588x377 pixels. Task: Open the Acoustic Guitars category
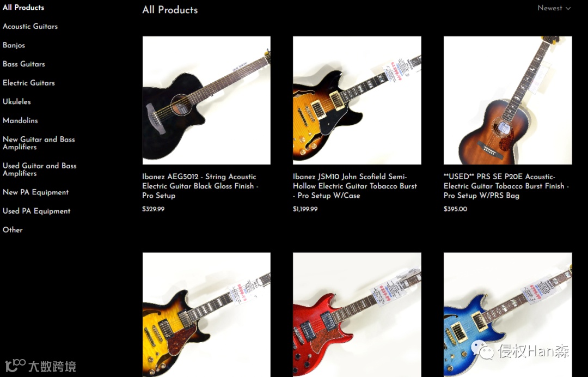(30, 26)
